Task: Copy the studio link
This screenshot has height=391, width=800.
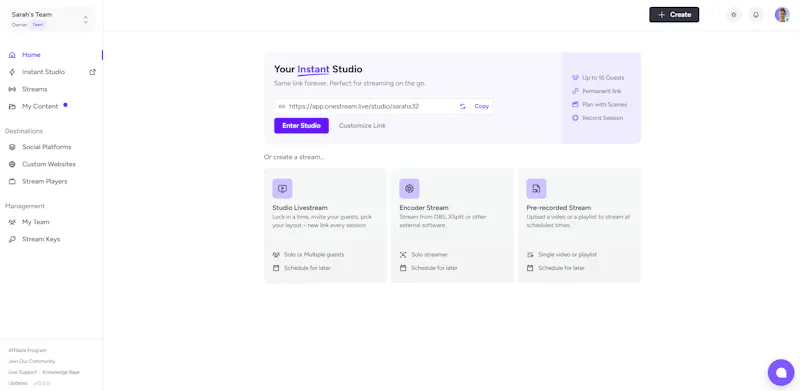Action: click(482, 106)
